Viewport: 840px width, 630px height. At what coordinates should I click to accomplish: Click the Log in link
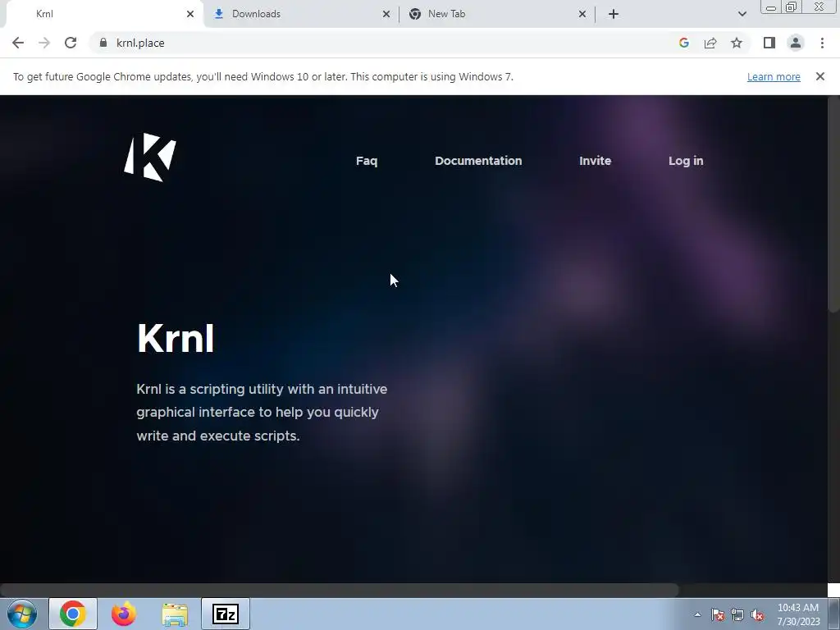686,161
